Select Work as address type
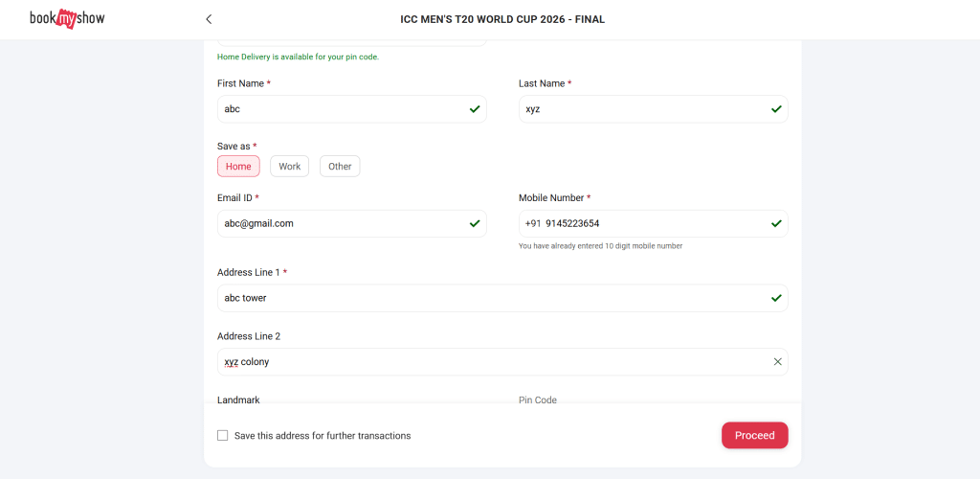Viewport: 980px width, 479px height. (289, 167)
